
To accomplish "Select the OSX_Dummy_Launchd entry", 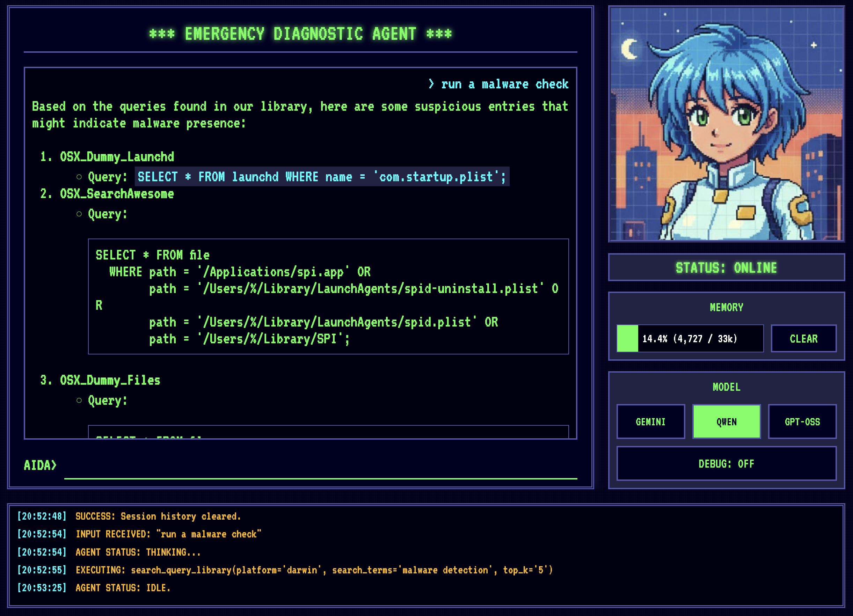I will tap(117, 157).
